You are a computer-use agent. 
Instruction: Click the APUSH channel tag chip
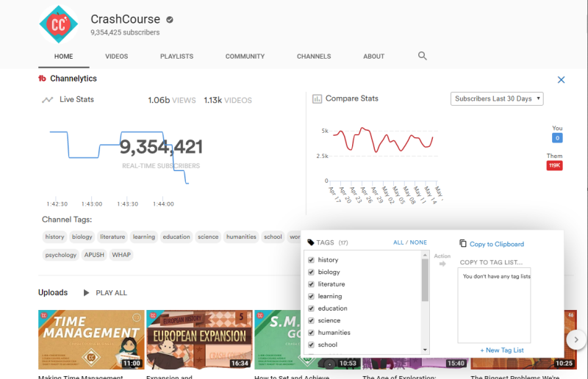[94, 255]
